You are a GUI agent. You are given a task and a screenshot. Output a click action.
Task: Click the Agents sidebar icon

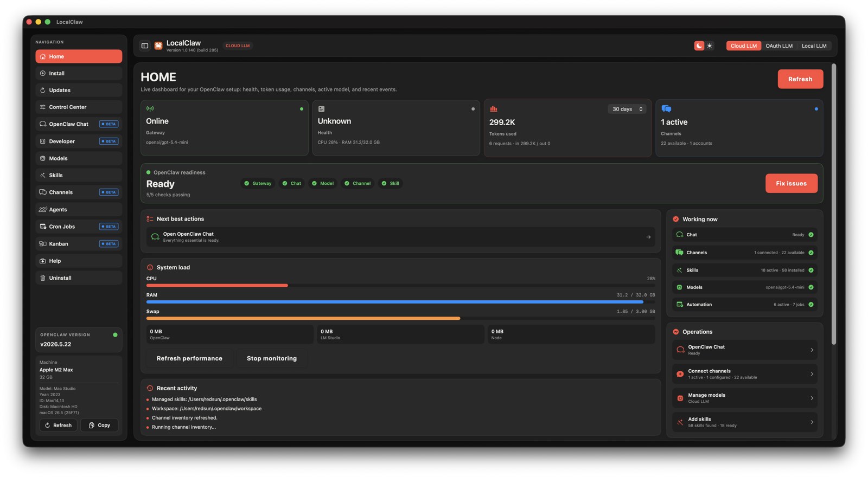coord(43,210)
